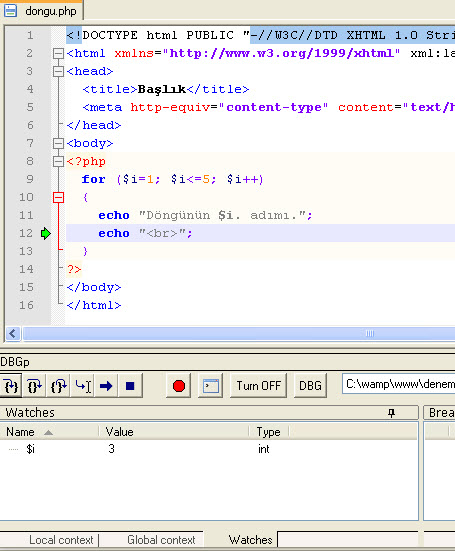Click the Step Over debug icon
This screenshot has width=455, height=551.
tap(34, 386)
